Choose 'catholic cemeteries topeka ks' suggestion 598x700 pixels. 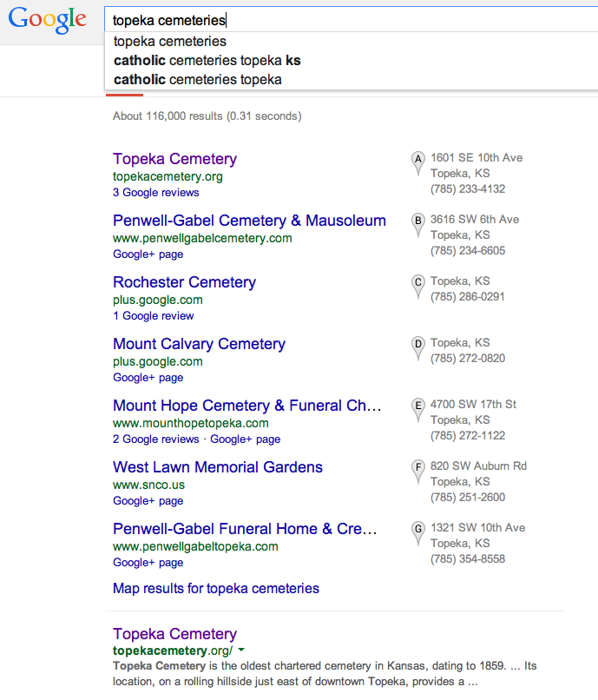point(207,61)
